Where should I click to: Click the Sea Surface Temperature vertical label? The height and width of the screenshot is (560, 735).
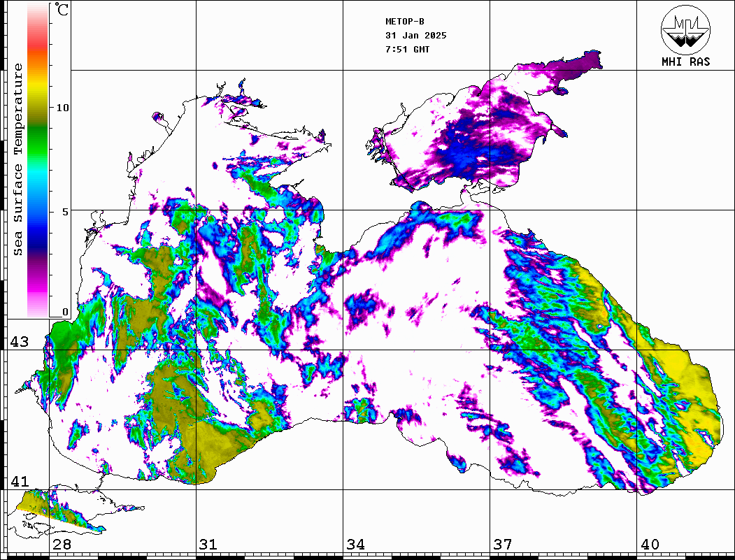17,159
